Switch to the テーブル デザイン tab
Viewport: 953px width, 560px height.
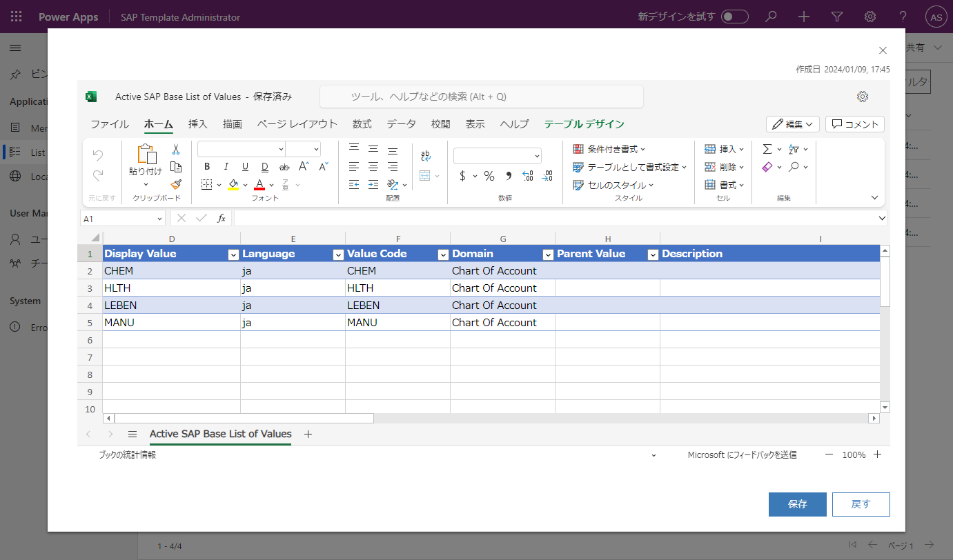point(584,124)
